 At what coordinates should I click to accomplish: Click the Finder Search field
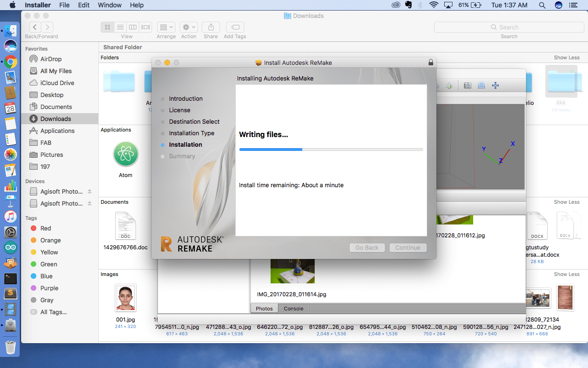(x=509, y=27)
